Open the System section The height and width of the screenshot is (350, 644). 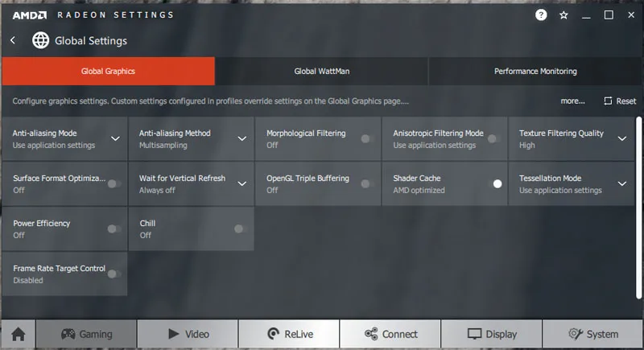click(x=592, y=334)
